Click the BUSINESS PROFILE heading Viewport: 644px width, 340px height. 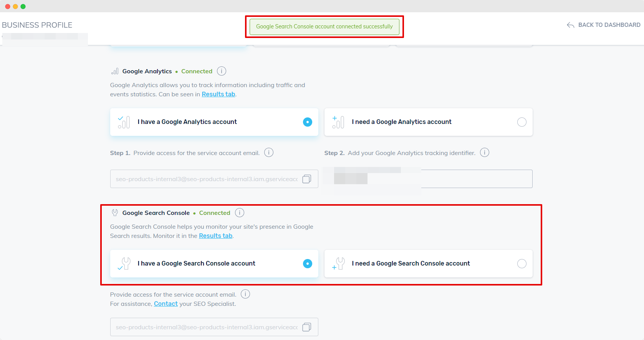[37, 25]
